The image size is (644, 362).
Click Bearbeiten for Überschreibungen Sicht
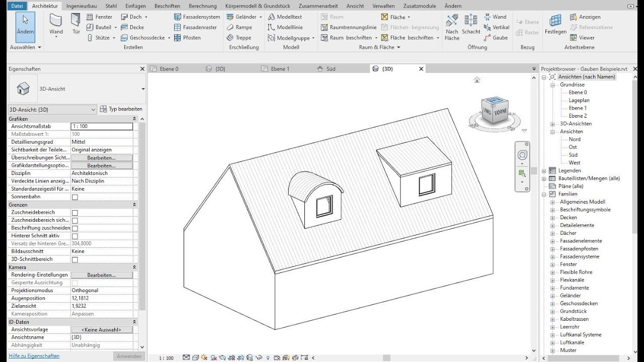(102, 158)
